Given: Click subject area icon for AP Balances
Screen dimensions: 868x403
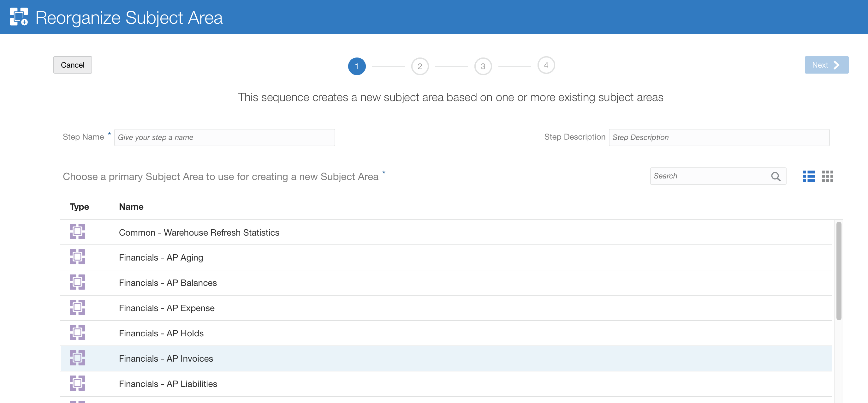Looking at the screenshot, I should (77, 282).
